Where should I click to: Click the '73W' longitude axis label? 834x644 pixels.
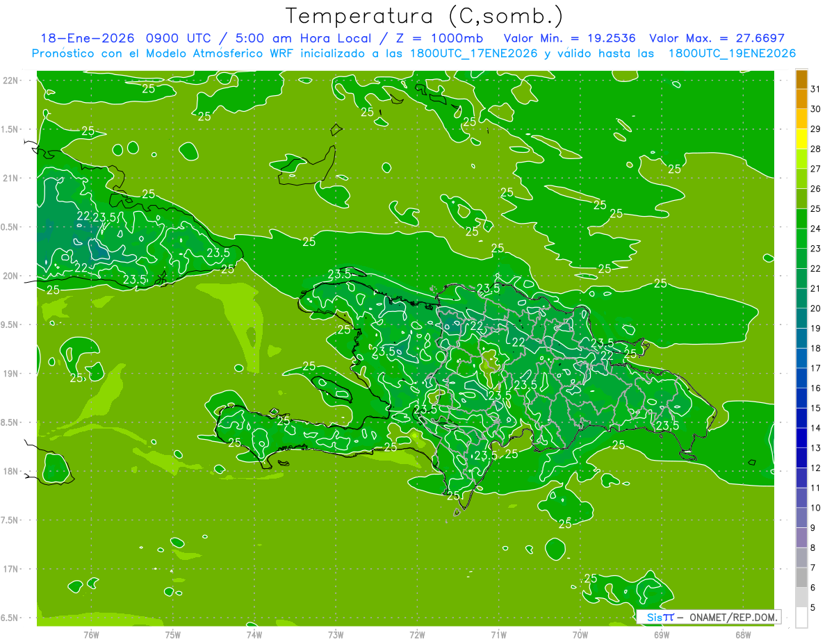coord(336,634)
